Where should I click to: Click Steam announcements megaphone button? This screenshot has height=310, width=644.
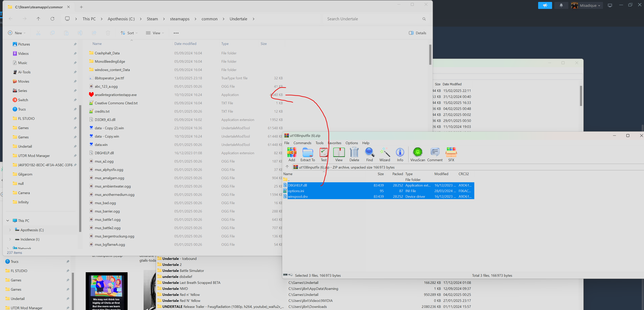pos(545,5)
